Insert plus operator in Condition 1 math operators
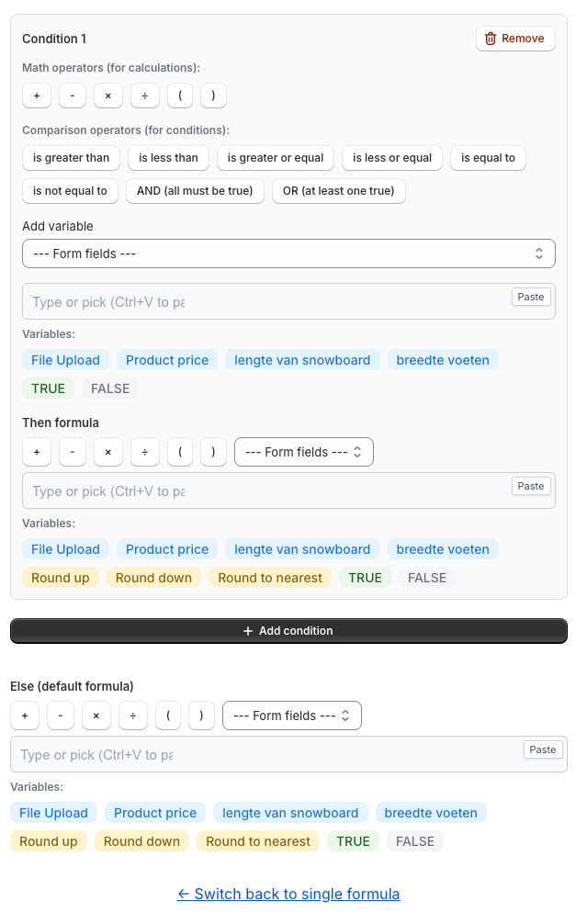The image size is (587, 924). click(x=36, y=96)
